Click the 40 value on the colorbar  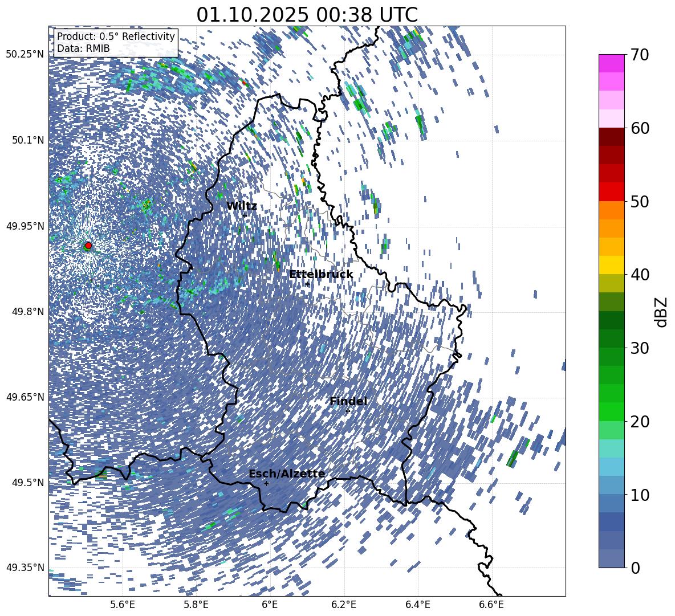(640, 275)
